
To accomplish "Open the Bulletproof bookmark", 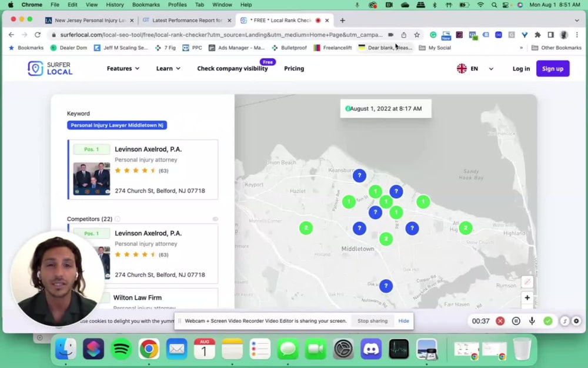I will pyautogui.click(x=289, y=48).
